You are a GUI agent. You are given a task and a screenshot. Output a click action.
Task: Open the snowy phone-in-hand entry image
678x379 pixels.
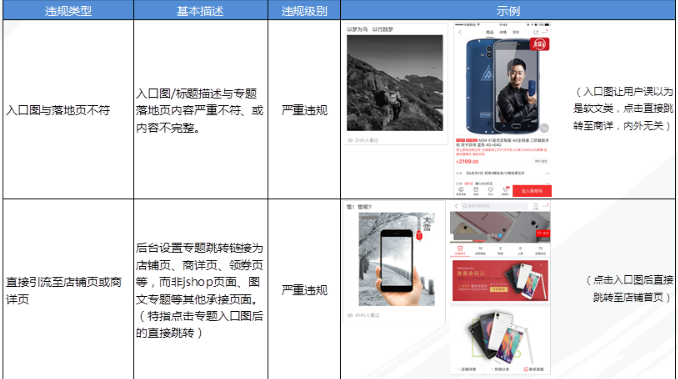click(x=397, y=259)
